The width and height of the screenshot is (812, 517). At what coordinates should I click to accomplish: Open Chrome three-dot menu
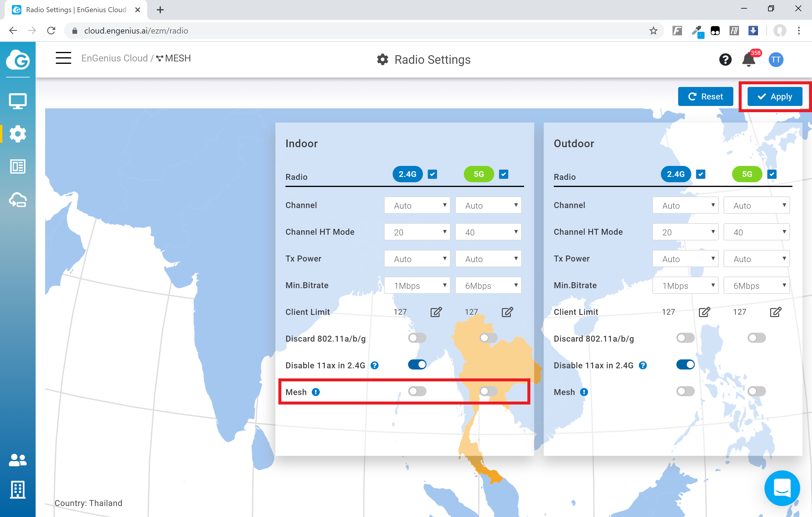coord(799,31)
